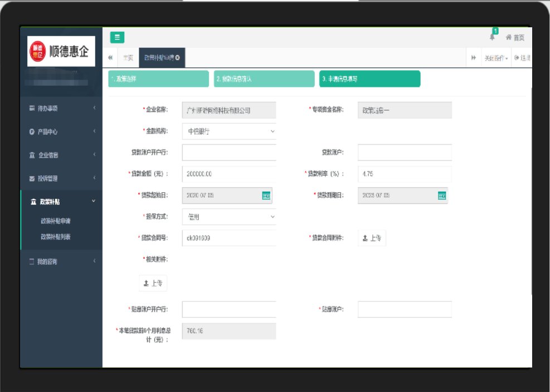Open notifications via the bell icon
Viewport: 550px width, 392px height.
492,37
